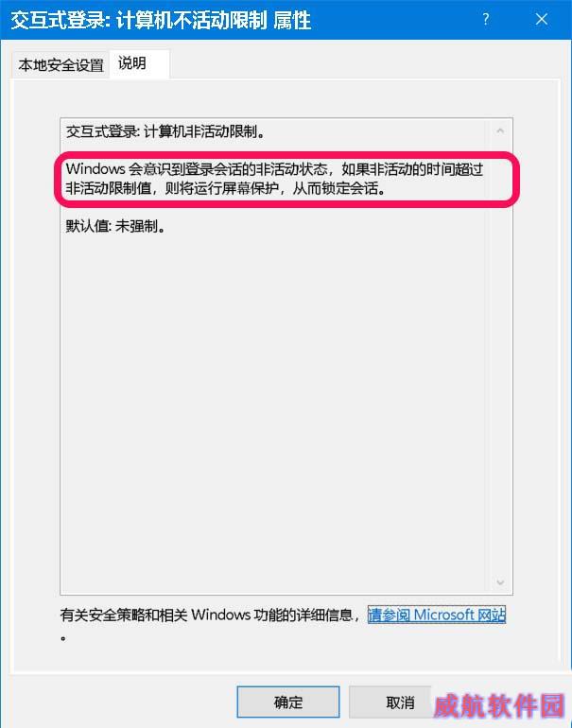Image resolution: width=572 pixels, height=728 pixels.
Task: Close the 属性 dialog with X
Action: [542, 20]
